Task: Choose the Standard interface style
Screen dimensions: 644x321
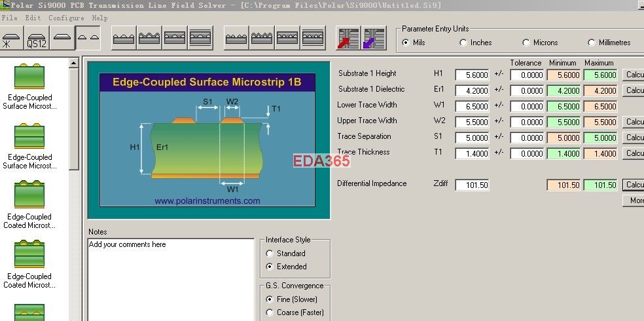Action: click(270, 253)
